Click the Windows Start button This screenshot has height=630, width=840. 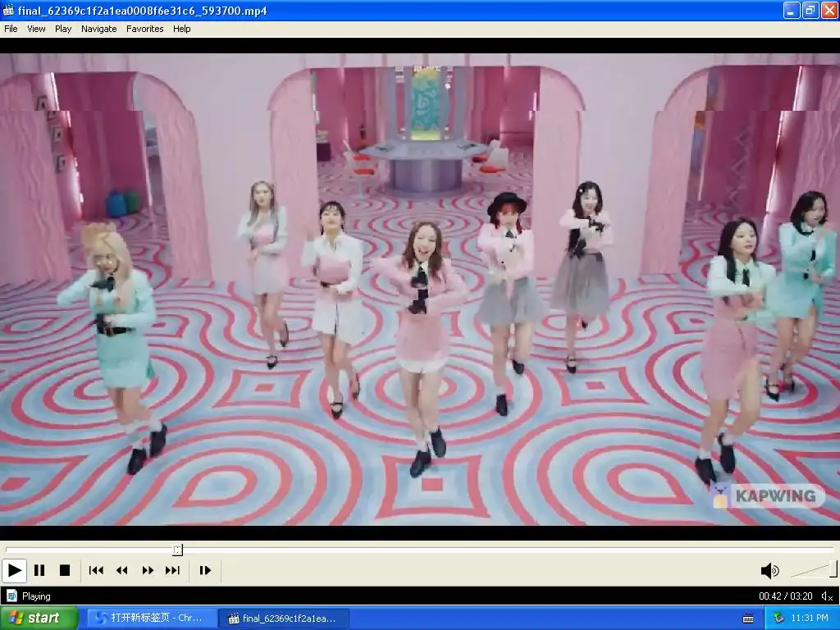click(39, 619)
